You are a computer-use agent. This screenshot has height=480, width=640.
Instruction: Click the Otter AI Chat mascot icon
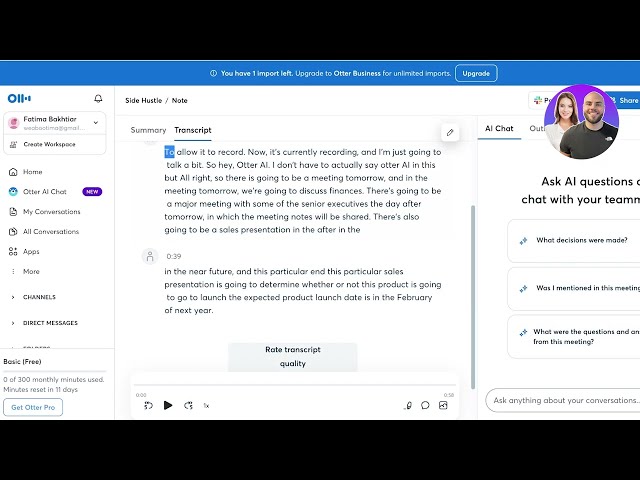tap(13, 191)
